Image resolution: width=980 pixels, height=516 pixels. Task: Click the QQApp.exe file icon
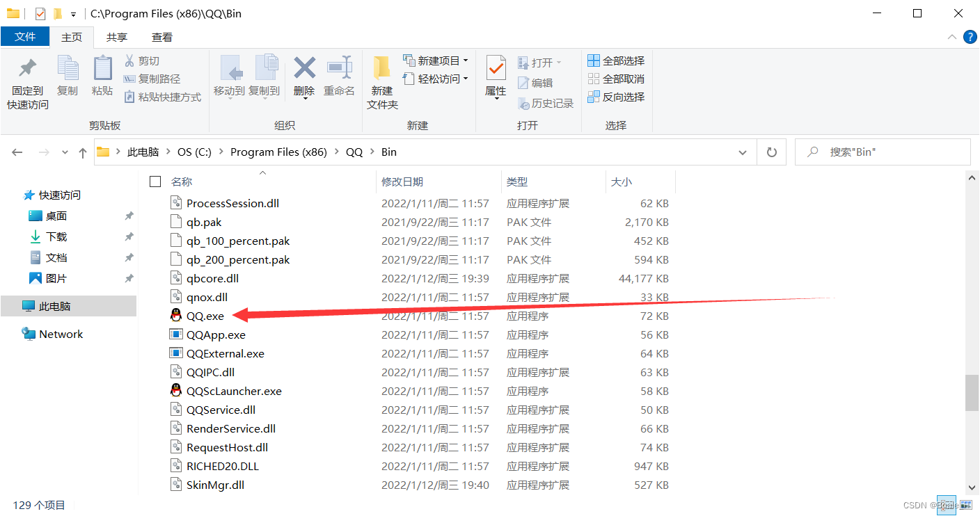click(x=176, y=334)
